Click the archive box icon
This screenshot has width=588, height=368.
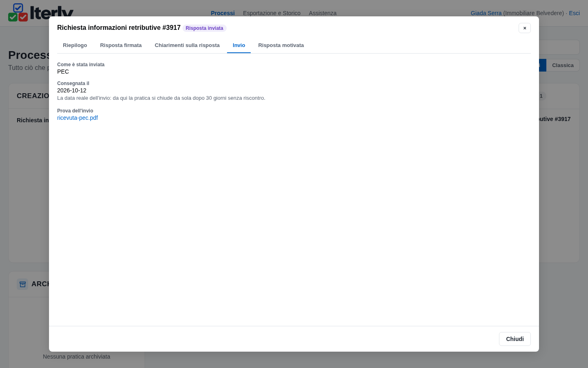click(22, 284)
